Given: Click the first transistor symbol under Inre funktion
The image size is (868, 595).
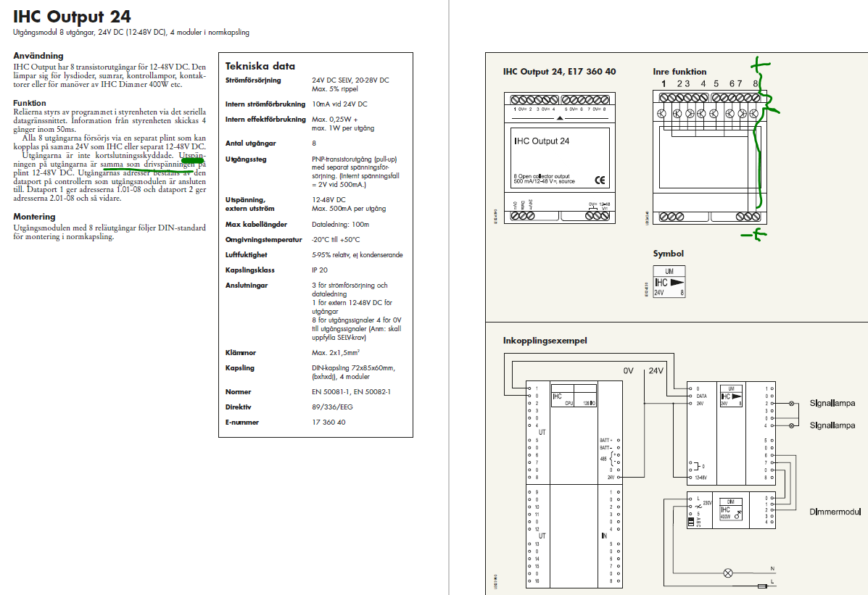Looking at the screenshot, I should [x=662, y=114].
